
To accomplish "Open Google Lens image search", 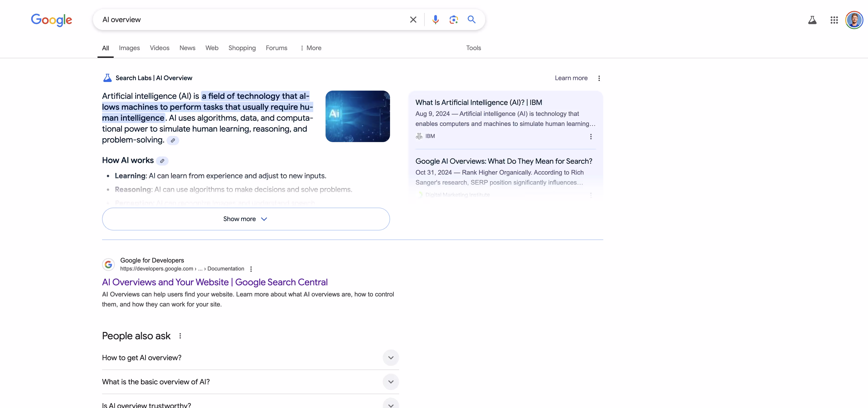I will click(x=454, y=20).
